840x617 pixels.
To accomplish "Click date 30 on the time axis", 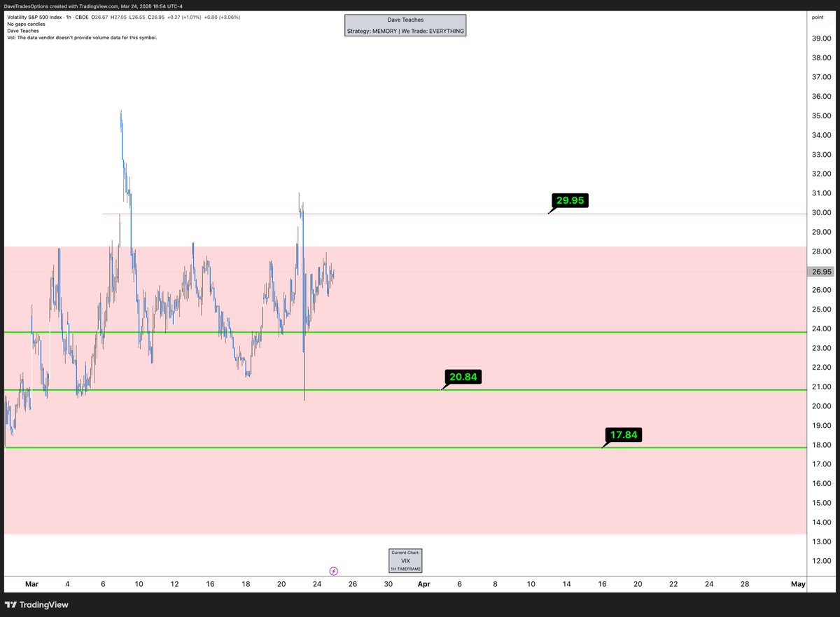I will click(x=388, y=583).
